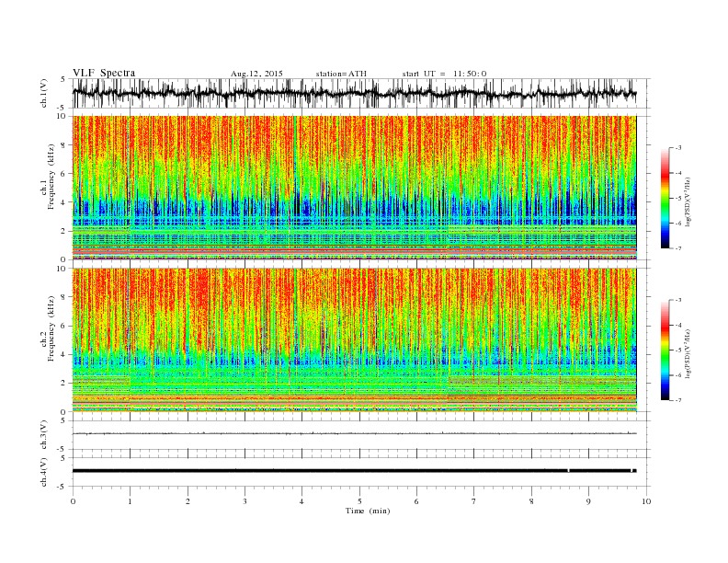728x563 pixels.
Task: Click the gap in ch.4 trace near 8.6 min
Action: click(x=569, y=471)
